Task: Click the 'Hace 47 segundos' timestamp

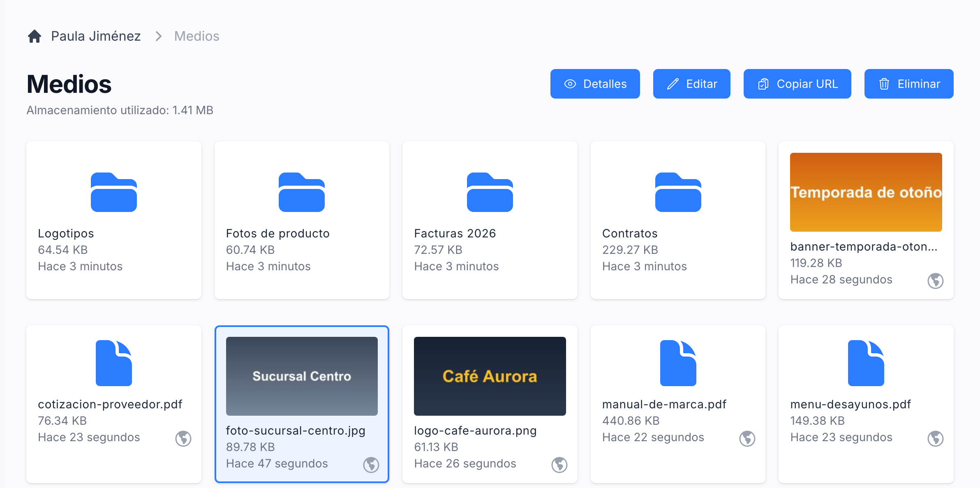Action: pos(277,463)
